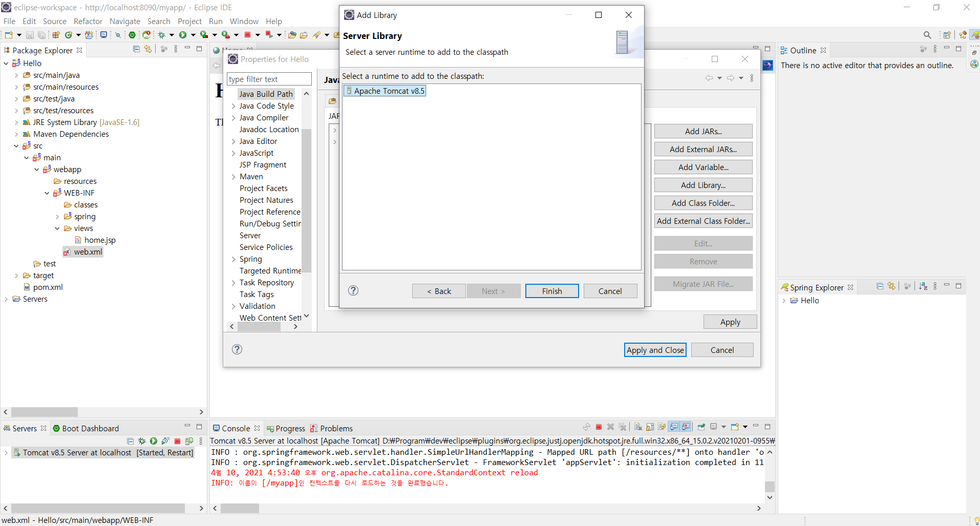Screen dimensions: 980x526
Task: Switch to the Problems tab
Action: coord(331,428)
